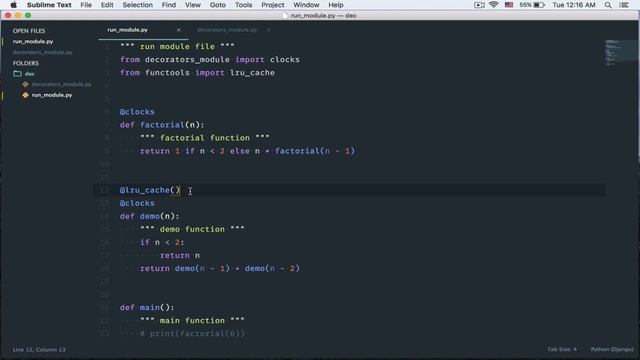The width and height of the screenshot is (640, 360).
Task: Open the Help menu
Action: pos(336,5)
